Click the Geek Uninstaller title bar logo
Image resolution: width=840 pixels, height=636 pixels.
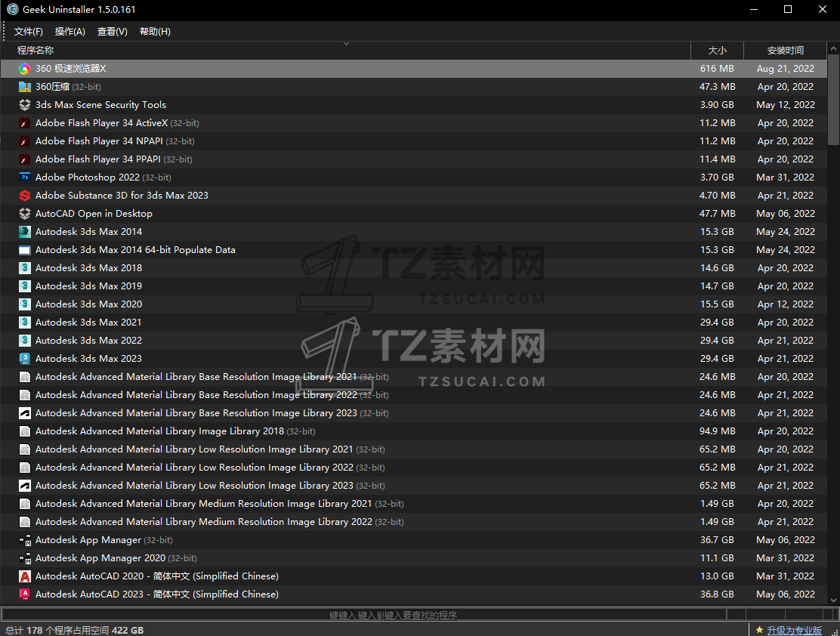coord(12,9)
